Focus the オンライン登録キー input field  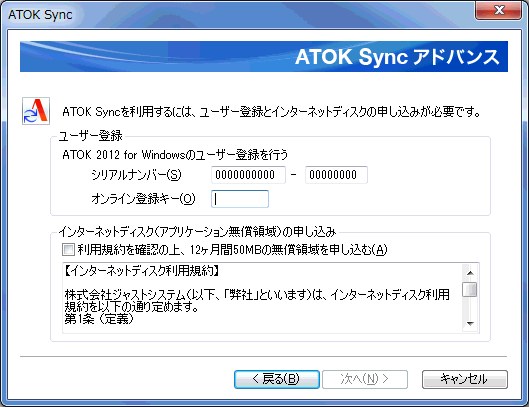pos(240,199)
